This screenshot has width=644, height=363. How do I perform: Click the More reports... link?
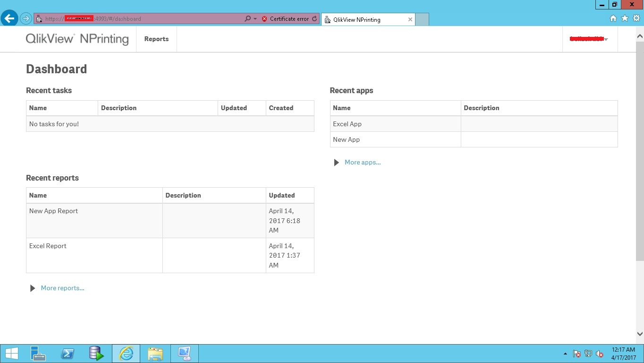(62, 288)
